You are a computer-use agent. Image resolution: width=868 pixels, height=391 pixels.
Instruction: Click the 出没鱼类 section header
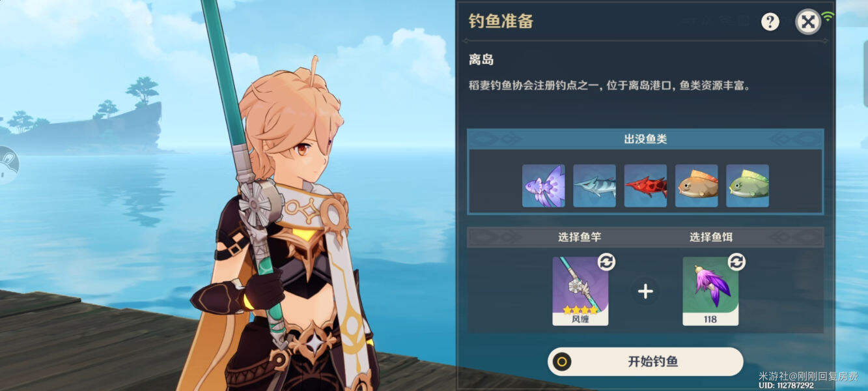[645, 139]
